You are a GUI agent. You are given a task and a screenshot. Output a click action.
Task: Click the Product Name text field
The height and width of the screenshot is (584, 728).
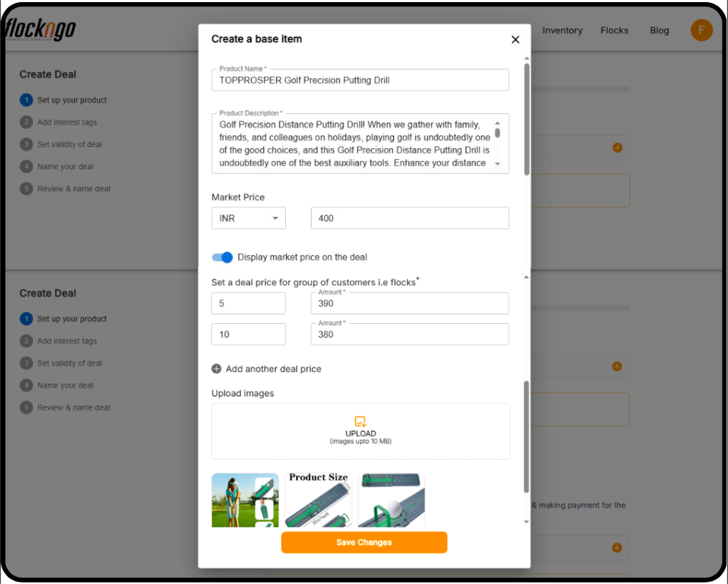coord(360,81)
